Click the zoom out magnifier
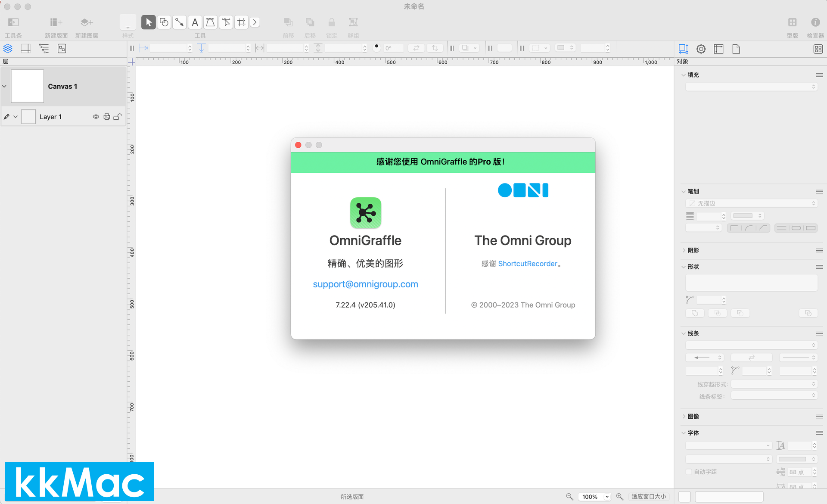The image size is (827, 504). [569, 497]
